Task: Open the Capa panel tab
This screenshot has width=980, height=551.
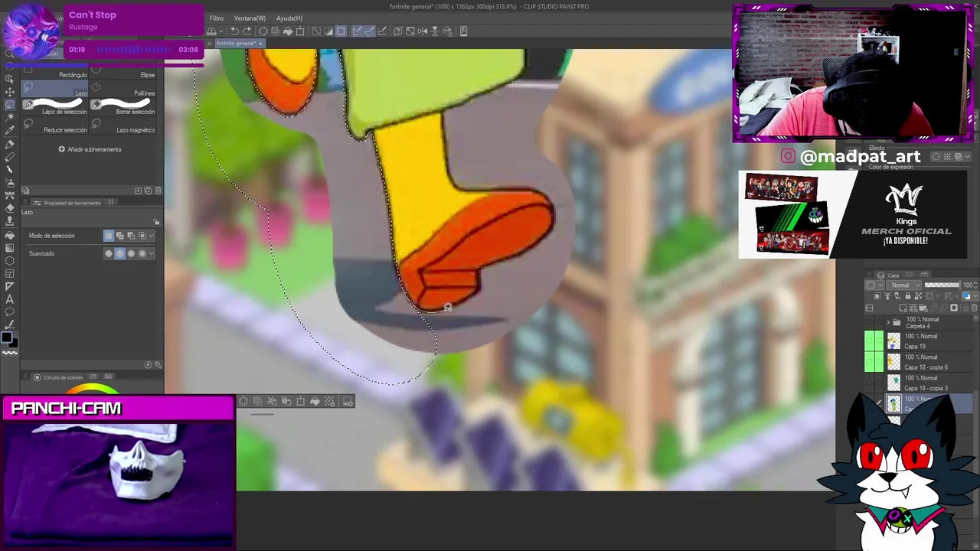Action: point(889,275)
